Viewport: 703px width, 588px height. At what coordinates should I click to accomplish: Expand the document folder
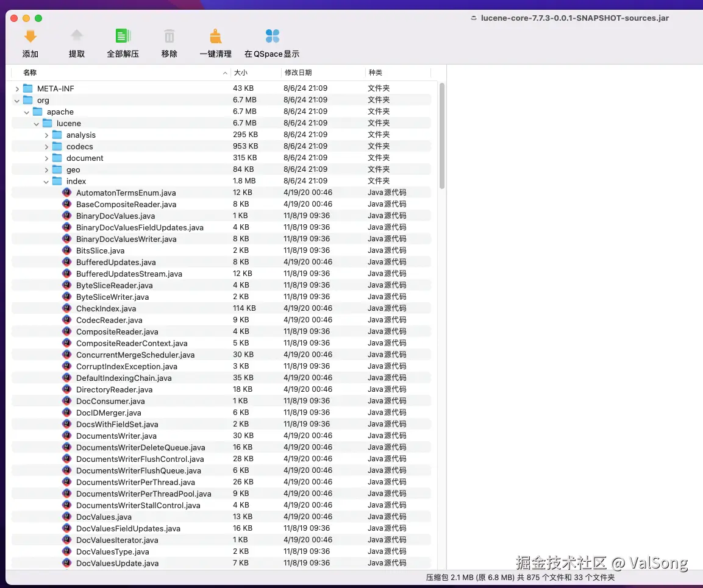pyautogui.click(x=46, y=158)
